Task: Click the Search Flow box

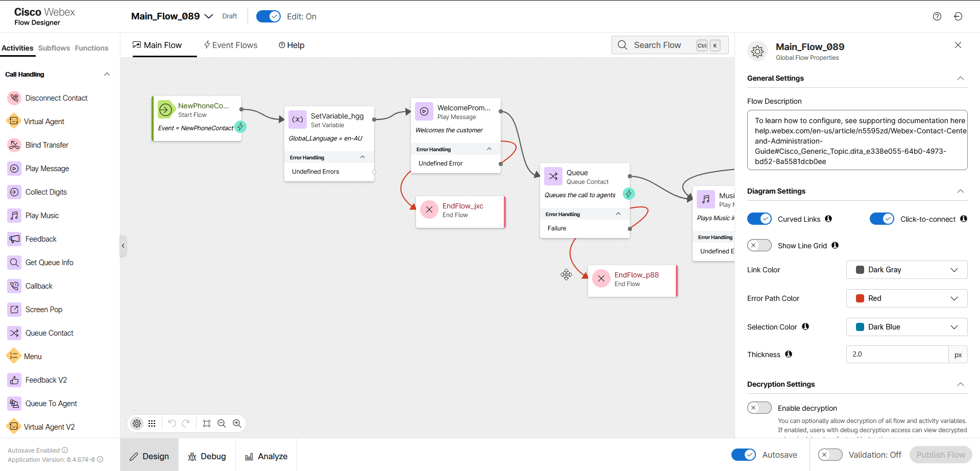Action: (670, 45)
